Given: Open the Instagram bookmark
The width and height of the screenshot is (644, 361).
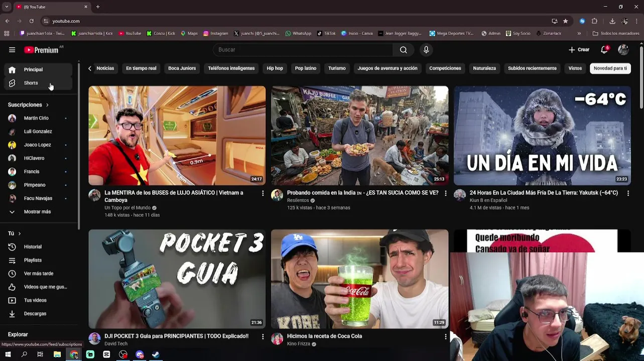Looking at the screenshot, I should pyautogui.click(x=216, y=34).
